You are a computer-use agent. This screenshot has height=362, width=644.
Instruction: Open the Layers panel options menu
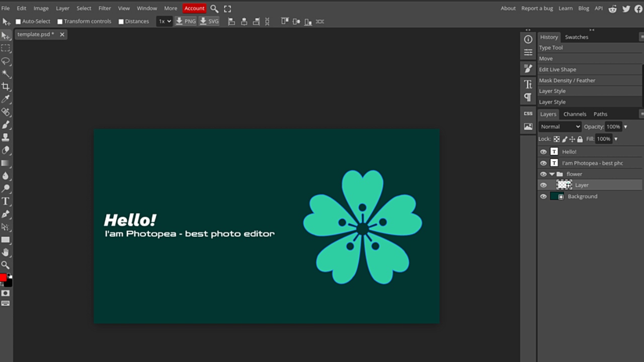641,114
